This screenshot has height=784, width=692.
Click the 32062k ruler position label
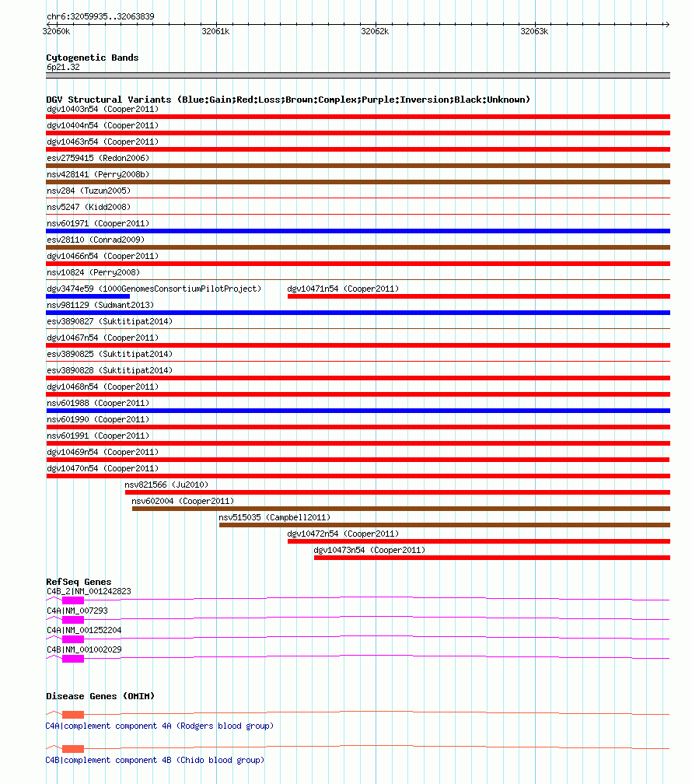[x=375, y=31]
